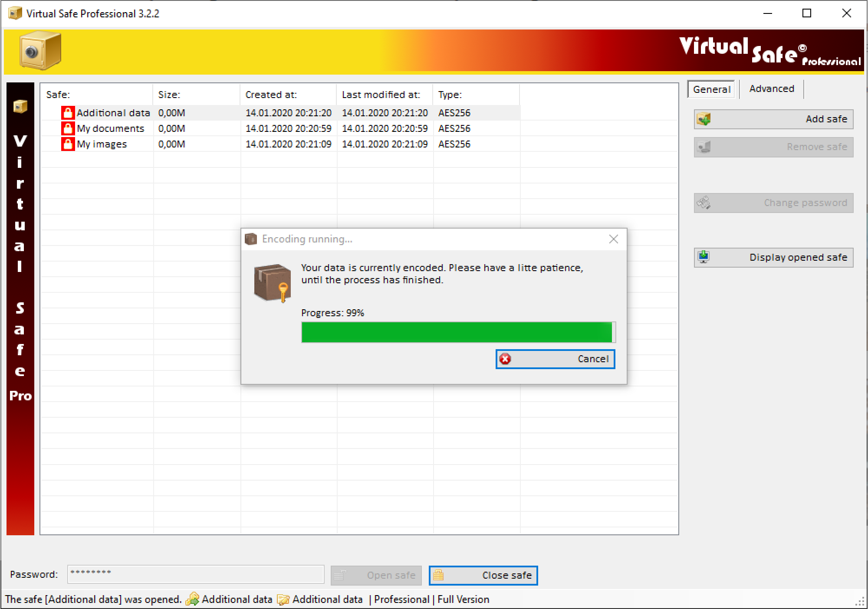
Task: Cancel the encoding process
Action: 555,359
